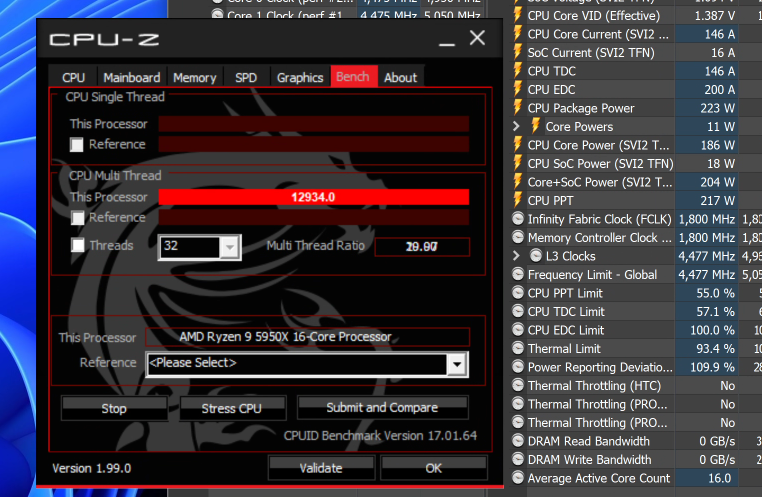The width and height of the screenshot is (762, 497).
Task: Go to the About tab
Action: (x=400, y=77)
